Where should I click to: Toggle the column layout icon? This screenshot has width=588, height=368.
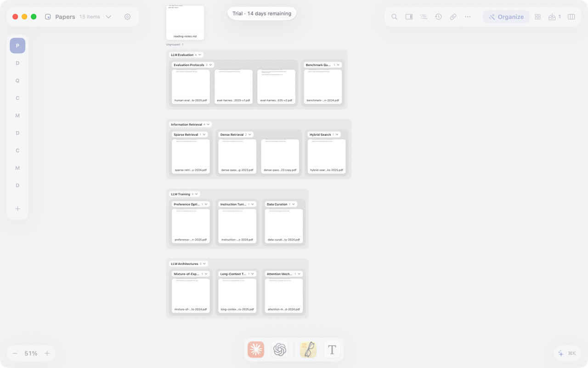571,17
